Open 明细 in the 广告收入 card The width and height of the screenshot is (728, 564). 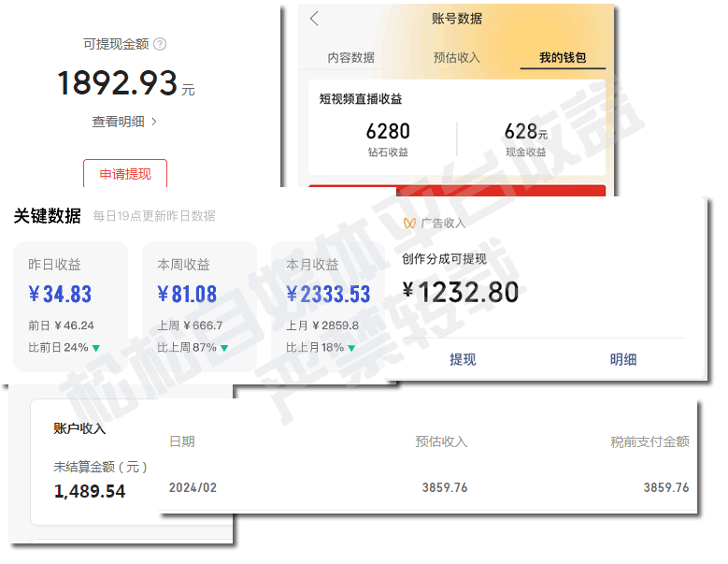click(623, 359)
